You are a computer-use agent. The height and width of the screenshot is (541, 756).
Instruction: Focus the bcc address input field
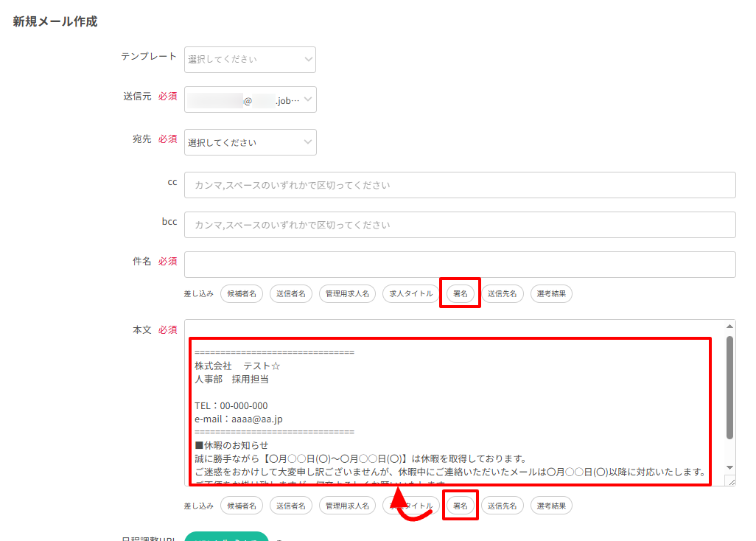460,225
